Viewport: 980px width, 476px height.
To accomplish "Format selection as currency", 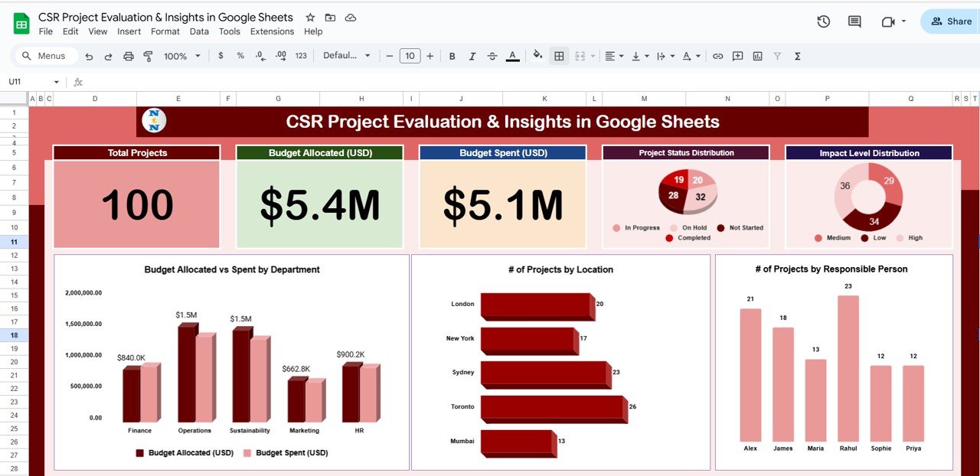I will point(220,56).
